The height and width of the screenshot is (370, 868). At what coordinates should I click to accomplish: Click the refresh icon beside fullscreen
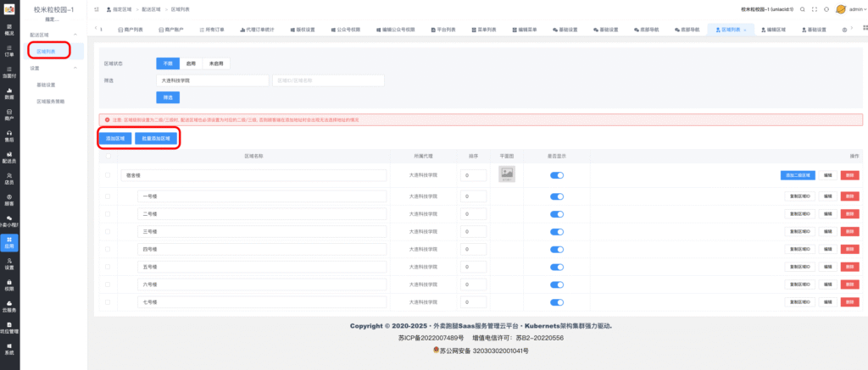826,9
